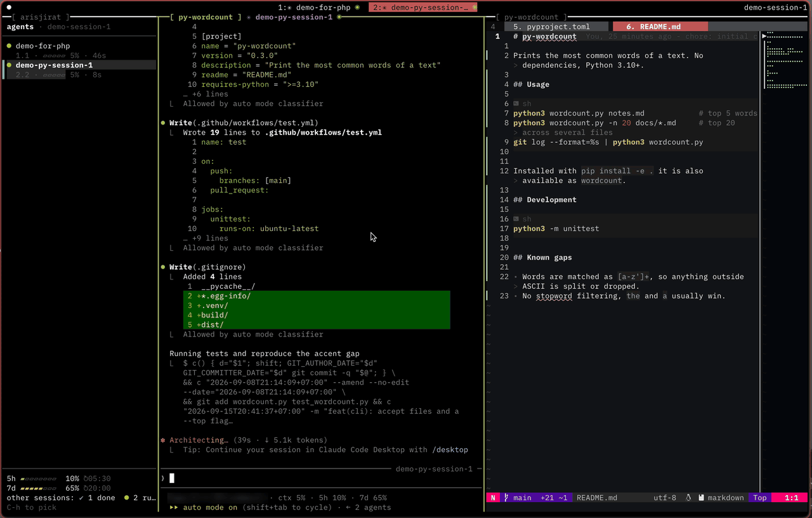This screenshot has width=812, height=518.
Task: Select demo-for-php in agents list
Action: coord(43,46)
